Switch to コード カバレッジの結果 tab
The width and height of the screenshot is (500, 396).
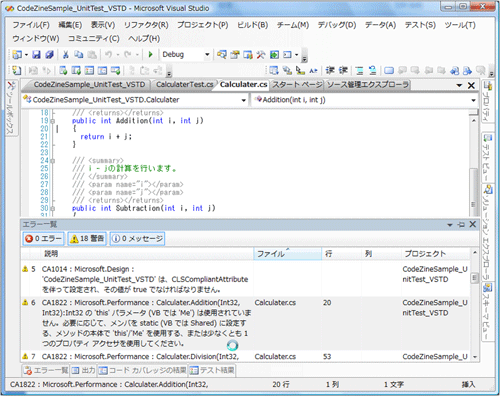pyautogui.click(x=143, y=370)
